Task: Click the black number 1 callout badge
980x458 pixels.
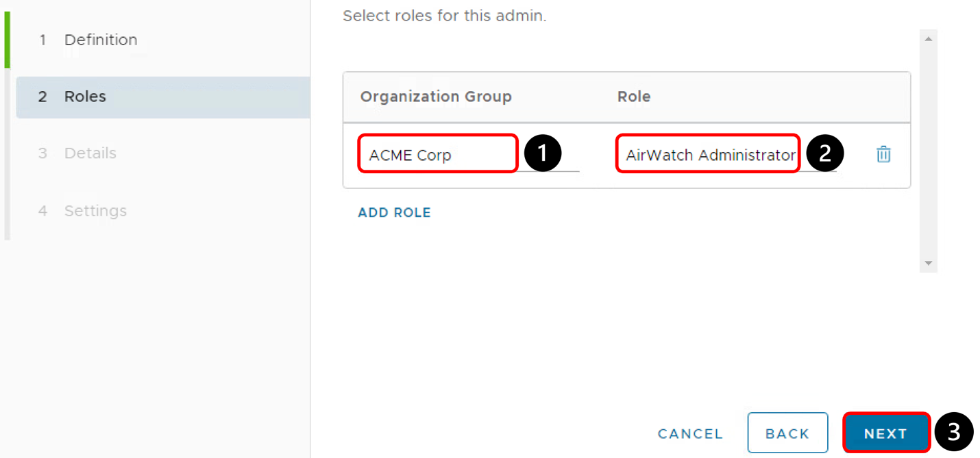Action: [542, 153]
